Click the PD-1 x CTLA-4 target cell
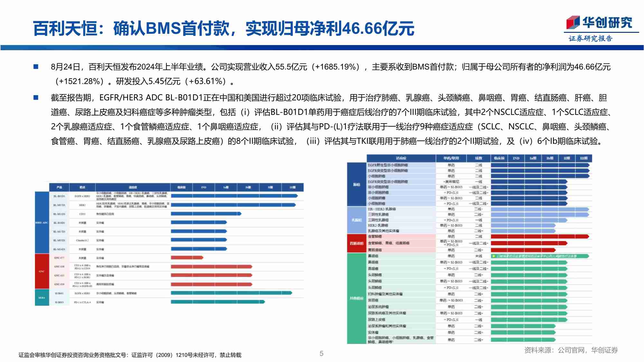This screenshot has height=362, width=644. click(x=82, y=302)
